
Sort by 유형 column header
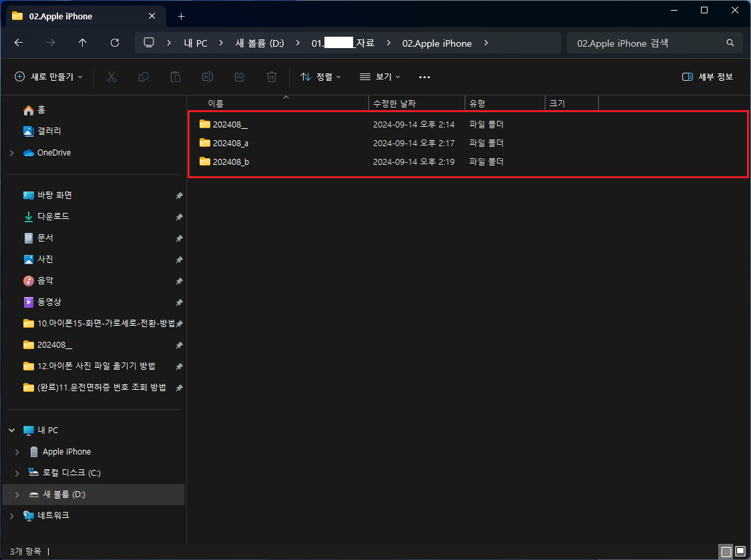point(505,103)
